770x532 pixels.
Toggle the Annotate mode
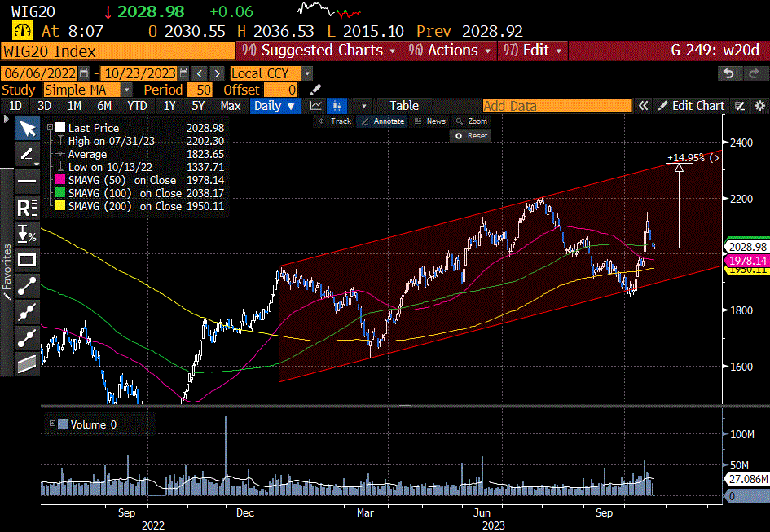pyautogui.click(x=382, y=121)
